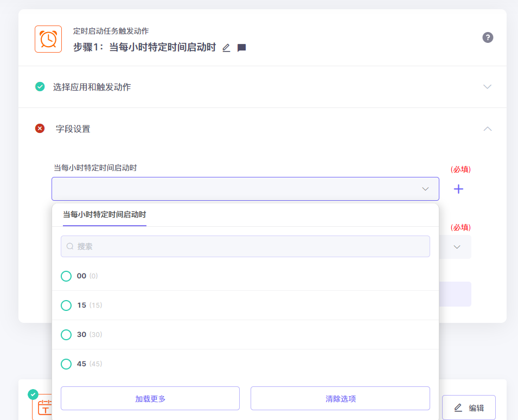Click the calendar app icon at bottom
Viewport: 518px width, 420px height.
tap(44, 407)
